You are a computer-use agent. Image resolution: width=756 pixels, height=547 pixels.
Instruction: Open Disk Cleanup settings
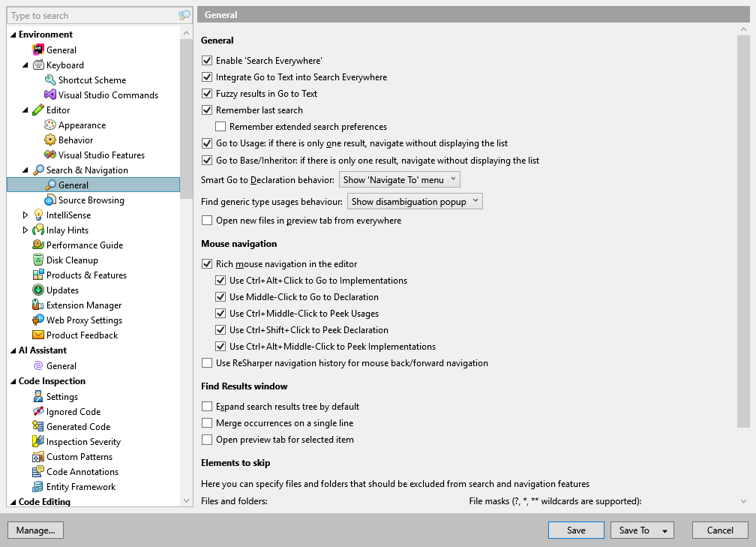70,260
